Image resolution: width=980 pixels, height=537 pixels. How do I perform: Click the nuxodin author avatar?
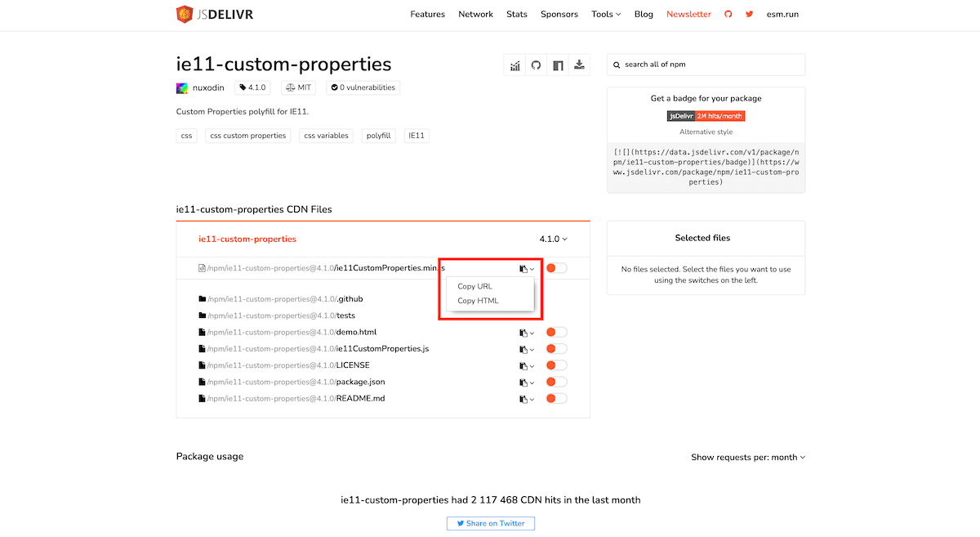coord(182,87)
